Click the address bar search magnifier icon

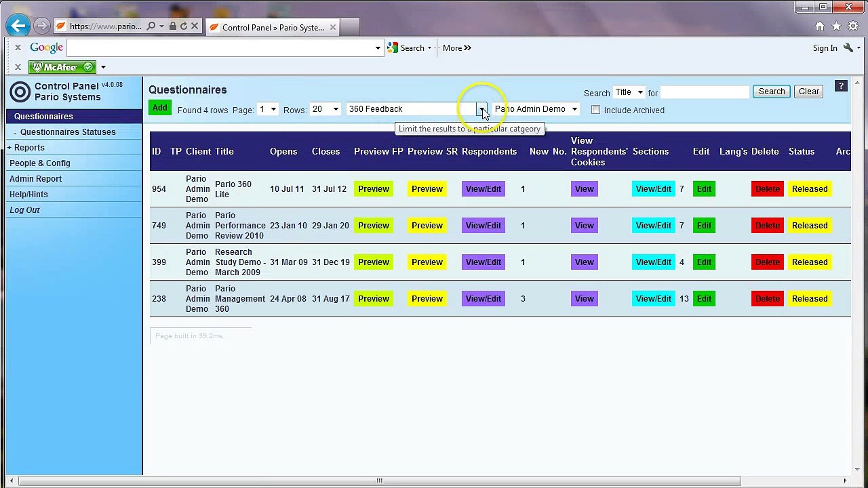pyautogui.click(x=151, y=26)
